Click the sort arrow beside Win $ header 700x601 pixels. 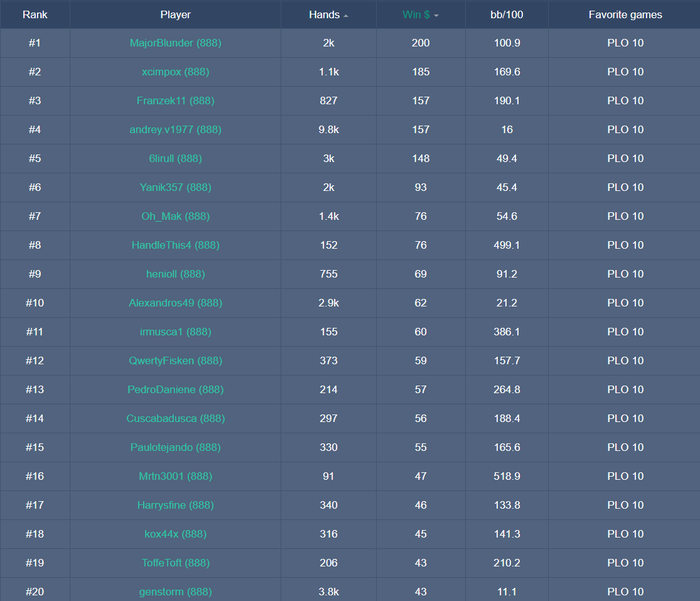point(437,16)
